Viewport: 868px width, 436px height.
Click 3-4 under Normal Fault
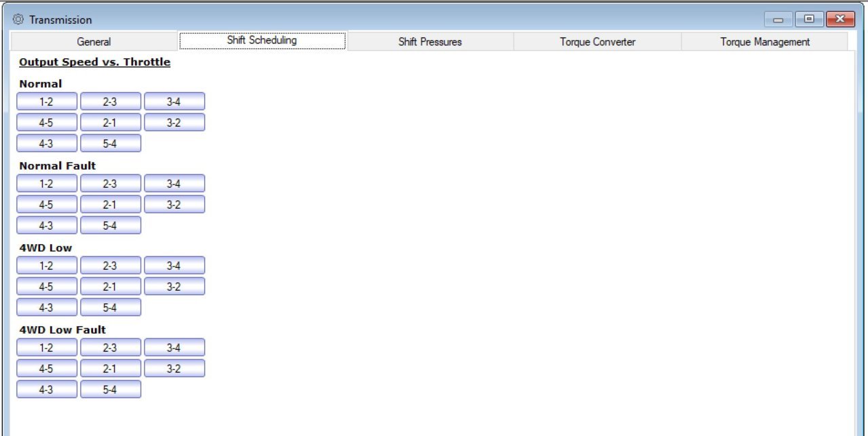174,184
